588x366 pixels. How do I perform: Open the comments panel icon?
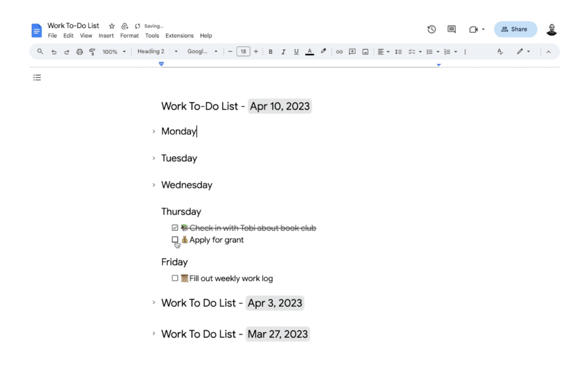point(451,29)
